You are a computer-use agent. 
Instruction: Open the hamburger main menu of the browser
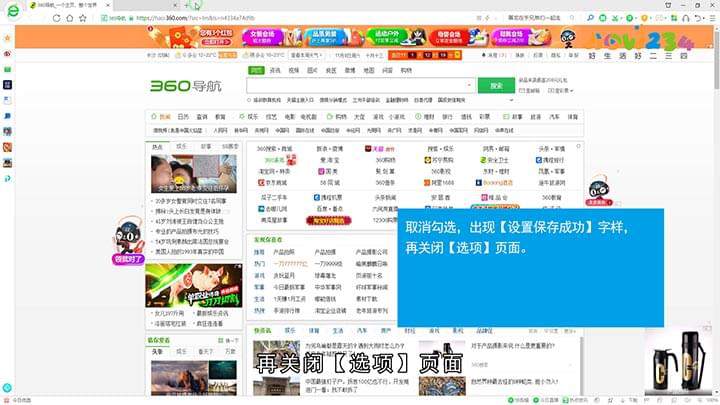point(712,18)
